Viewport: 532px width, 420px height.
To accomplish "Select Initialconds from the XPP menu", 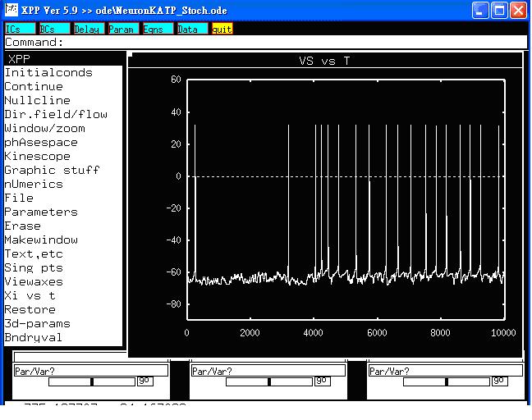I will click(x=48, y=72).
